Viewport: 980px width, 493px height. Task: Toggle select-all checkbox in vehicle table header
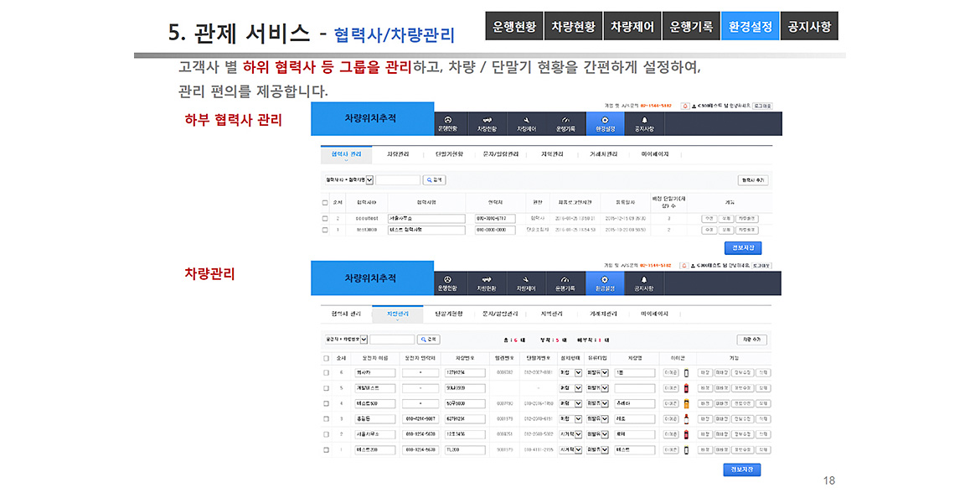pos(326,357)
